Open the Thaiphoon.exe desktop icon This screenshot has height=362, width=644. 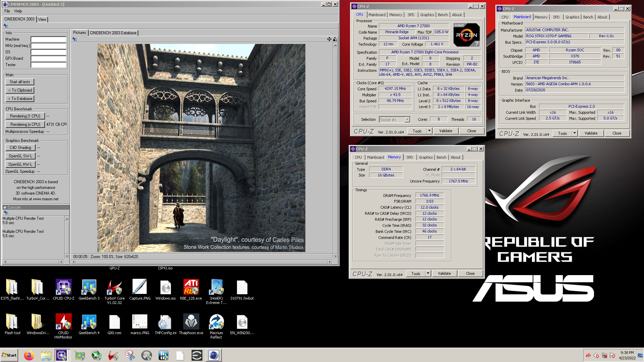191,324
